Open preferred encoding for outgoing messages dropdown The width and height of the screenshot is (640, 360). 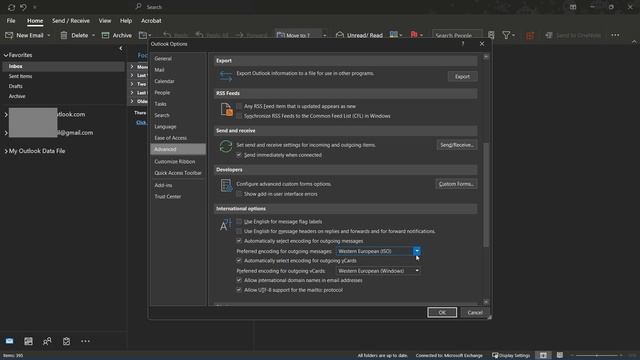[416, 251]
